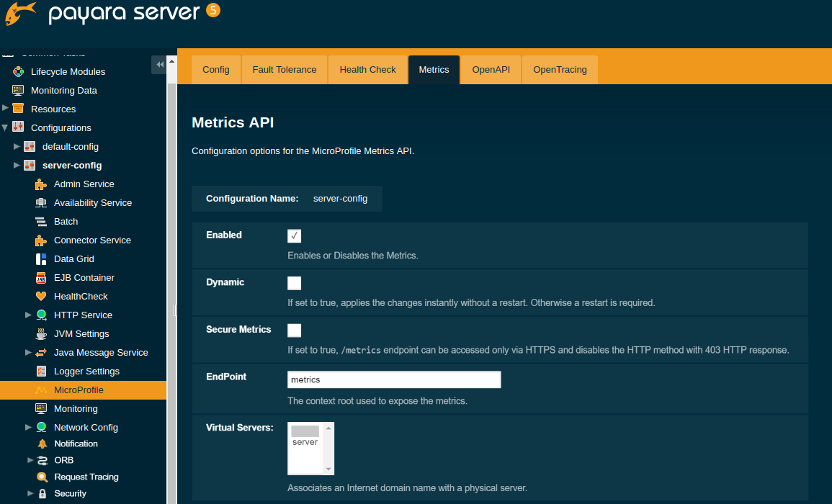Expand the Security node arrow
Viewport: 832px width, 504px height.
tap(30, 493)
